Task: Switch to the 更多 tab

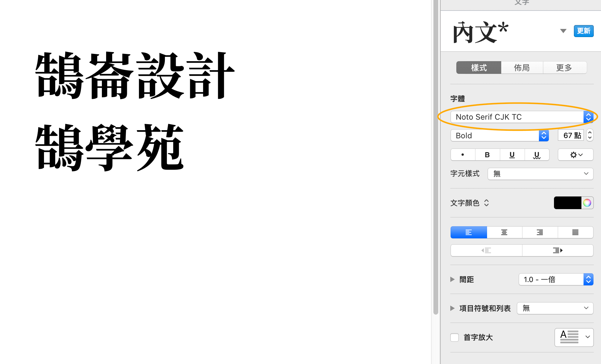Action: pyautogui.click(x=565, y=67)
